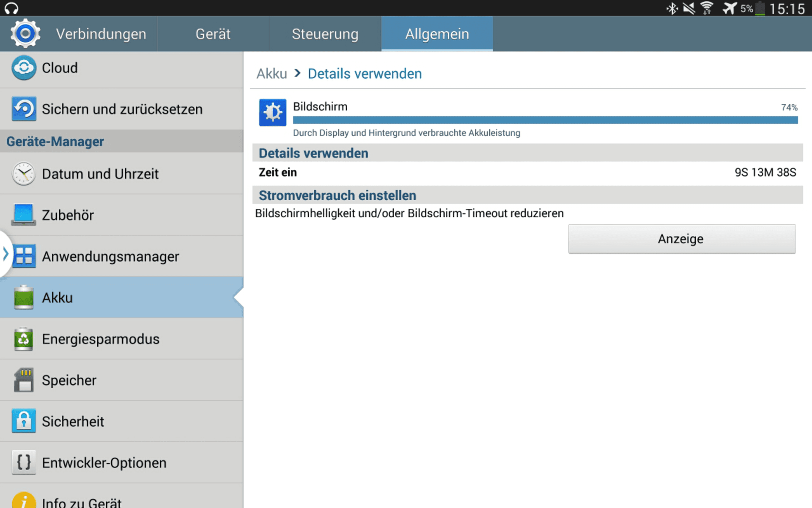812x508 pixels.
Task: Tap the 15:15 clock in status bar
Action: pyautogui.click(x=787, y=8)
